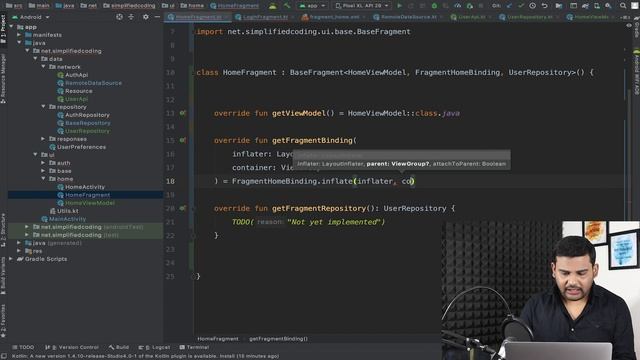
Task: Select MainActivity file in project tree
Action: pos(67,219)
